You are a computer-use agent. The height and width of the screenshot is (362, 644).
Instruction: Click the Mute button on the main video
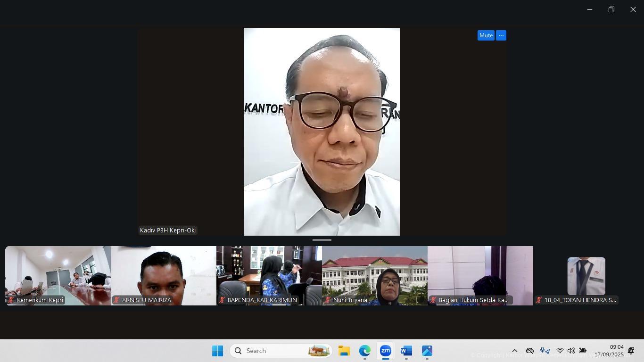coord(486,35)
